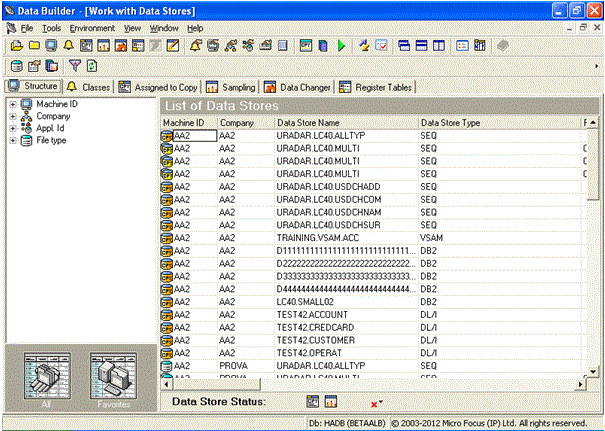Viewport: 605px width, 431px height.
Task: Click the green run arrow in toolbar
Action: [x=342, y=45]
